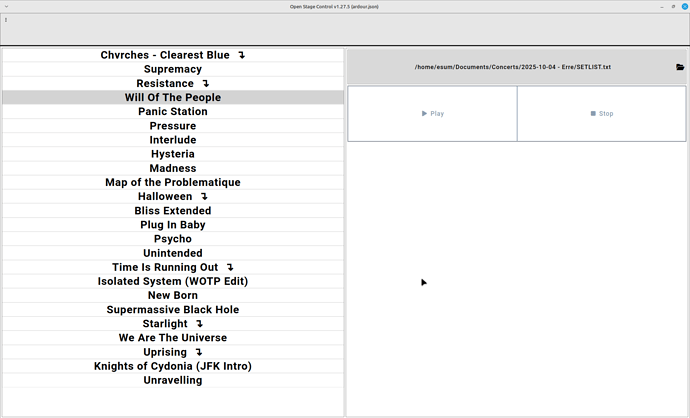This screenshot has width=690, height=418.
Task: Select the highlighted Will Of The People song
Action: coord(173,98)
